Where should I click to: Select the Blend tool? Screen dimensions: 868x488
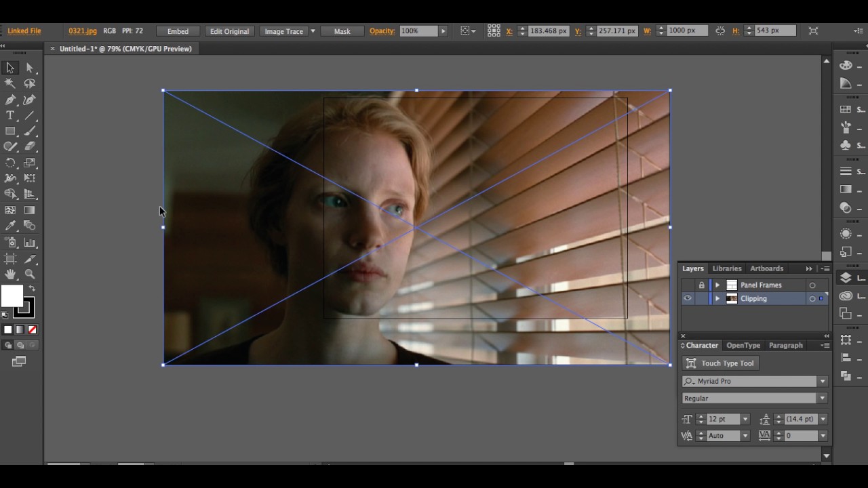(x=30, y=226)
